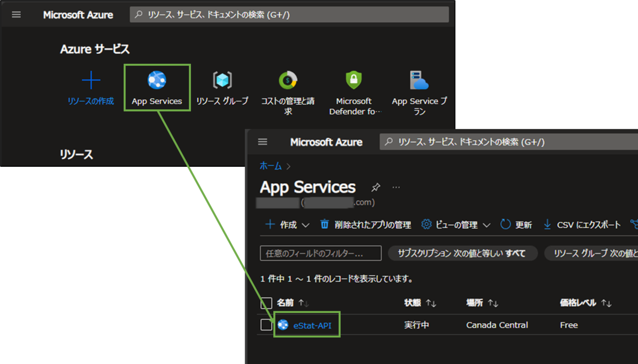Click the search magnifier in the App Services window
This screenshot has width=638, height=364.
tap(389, 142)
